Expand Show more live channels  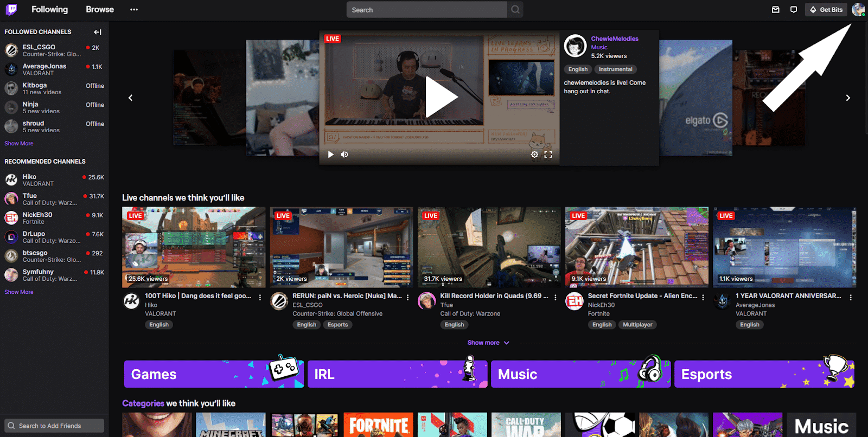tap(488, 343)
